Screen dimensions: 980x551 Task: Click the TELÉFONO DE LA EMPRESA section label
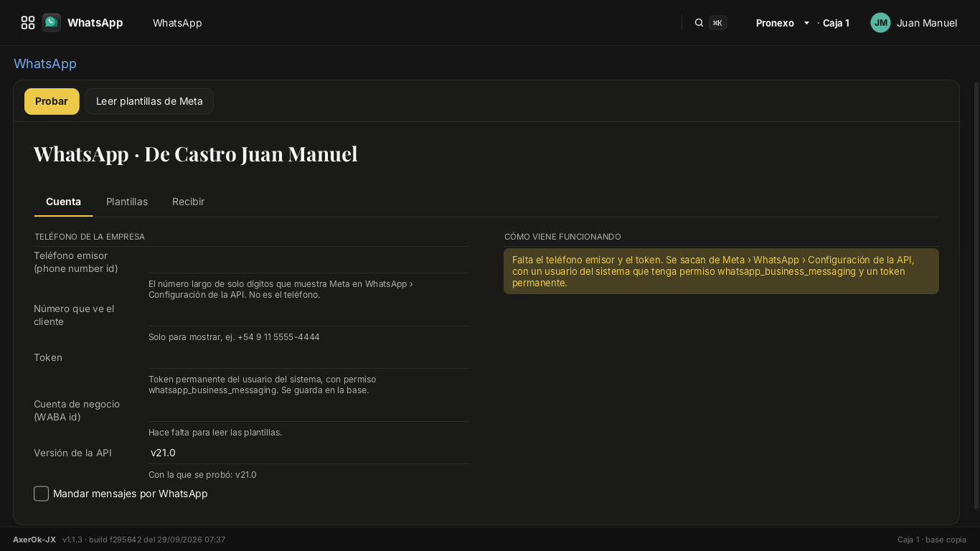tap(90, 237)
